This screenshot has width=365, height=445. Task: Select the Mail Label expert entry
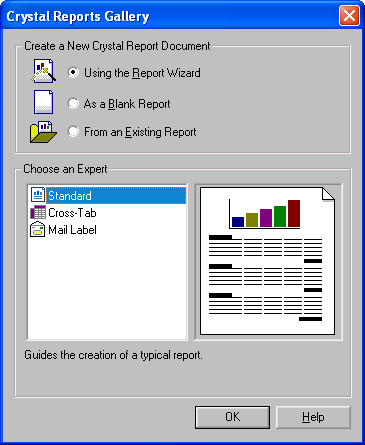(72, 230)
